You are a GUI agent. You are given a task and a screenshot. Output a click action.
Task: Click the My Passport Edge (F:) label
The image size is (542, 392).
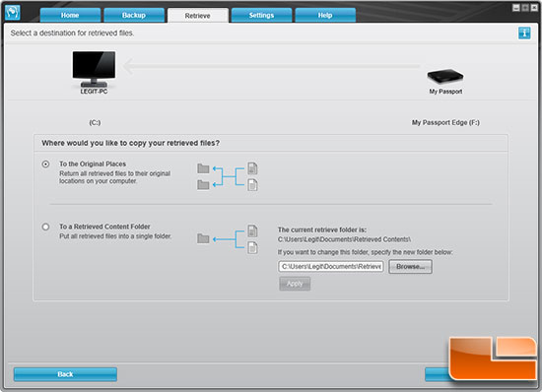click(445, 122)
